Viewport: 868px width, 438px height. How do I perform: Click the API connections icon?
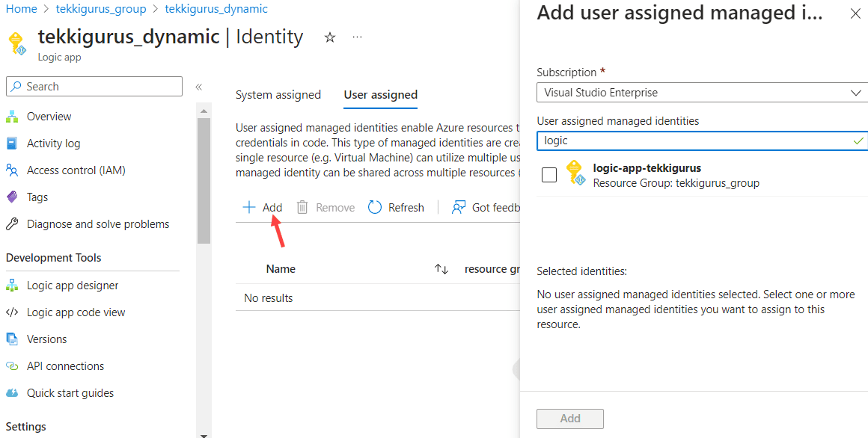tap(12, 366)
